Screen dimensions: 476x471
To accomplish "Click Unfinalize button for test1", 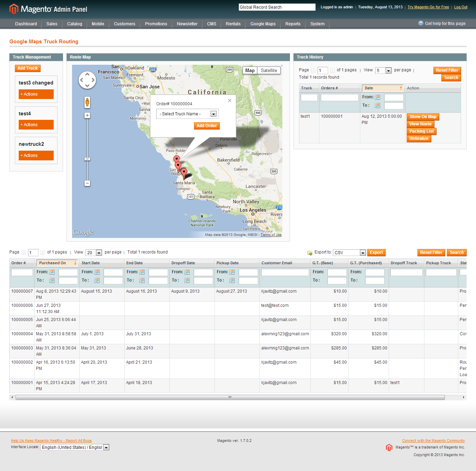I will click(x=419, y=139).
